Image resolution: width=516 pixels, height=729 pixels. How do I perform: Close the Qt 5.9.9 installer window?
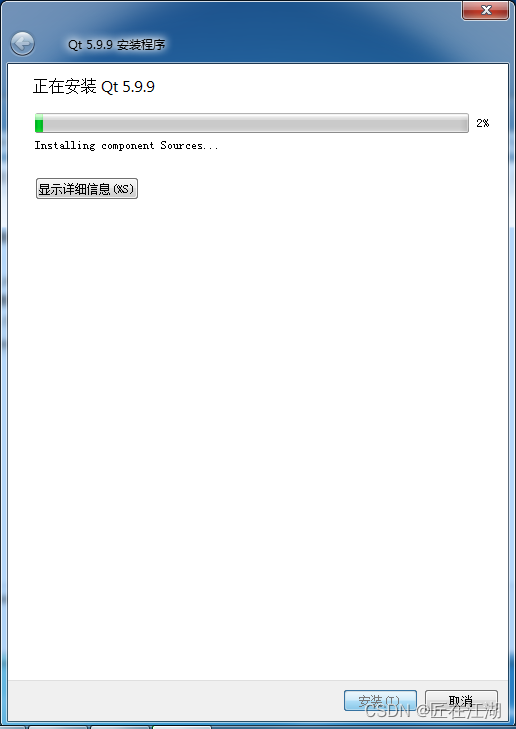(485, 10)
